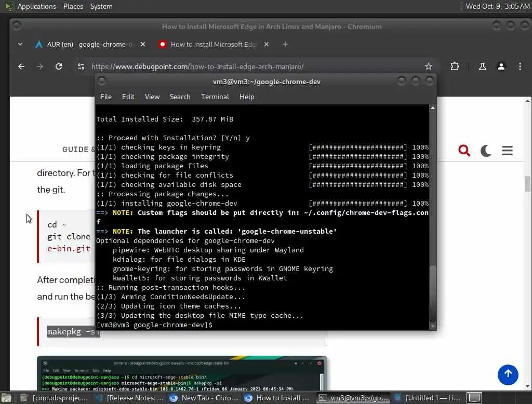Screen dimensions: 532x404
Task: Open the Places menu
Action: (73, 6)
